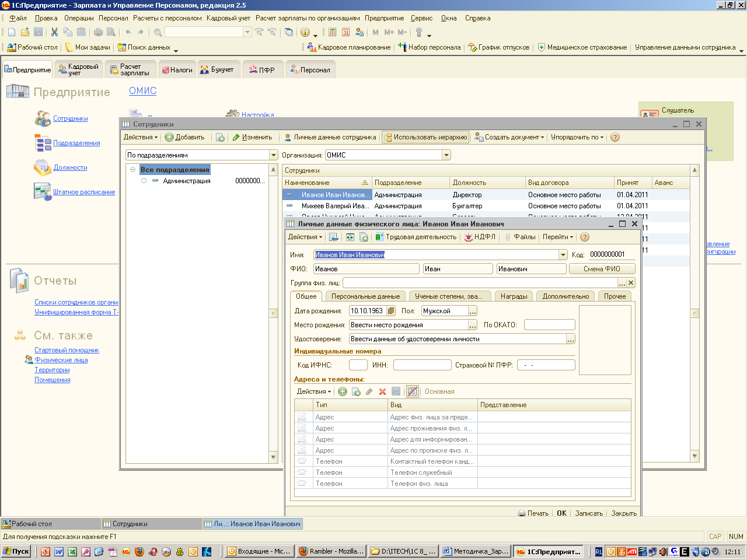Screen dimensions: 747x560
Task: Click the clear X button for Группа физ. лиц
Action: click(631, 282)
